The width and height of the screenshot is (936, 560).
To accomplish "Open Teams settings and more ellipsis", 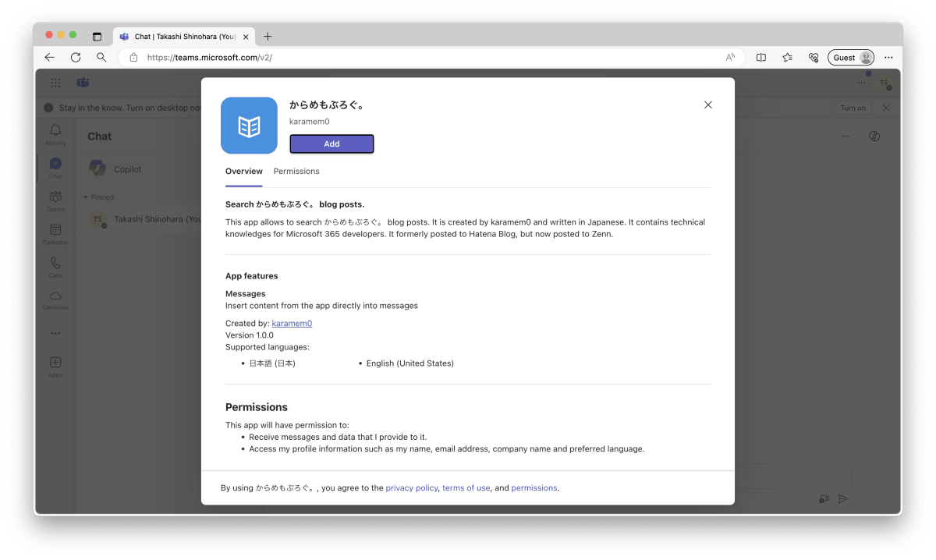I will [x=861, y=83].
